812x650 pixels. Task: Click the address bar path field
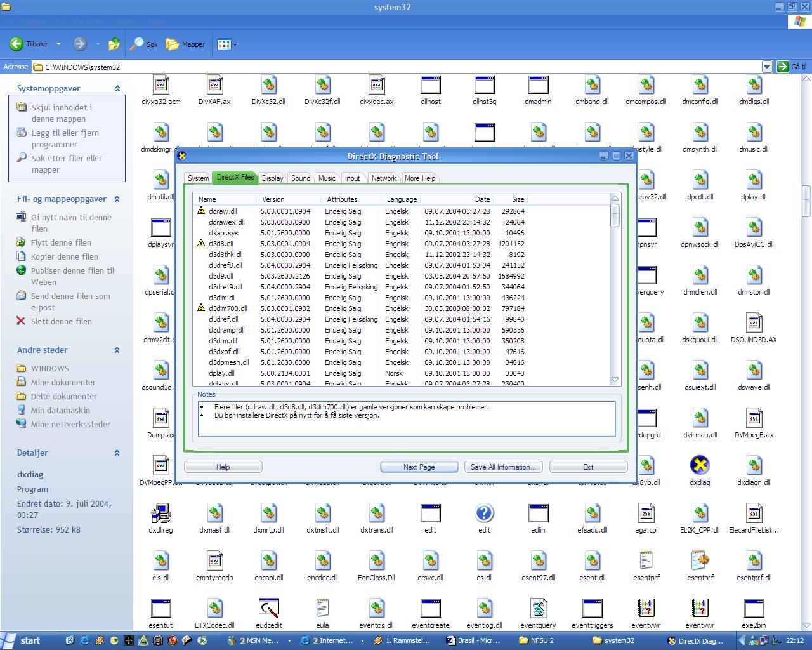pyautogui.click(x=396, y=67)
